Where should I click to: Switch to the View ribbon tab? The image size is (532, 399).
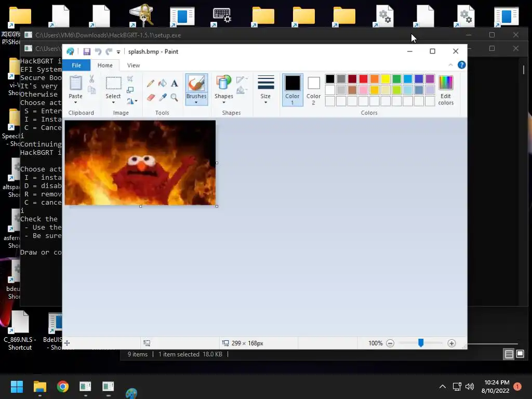tap(134, 65)
